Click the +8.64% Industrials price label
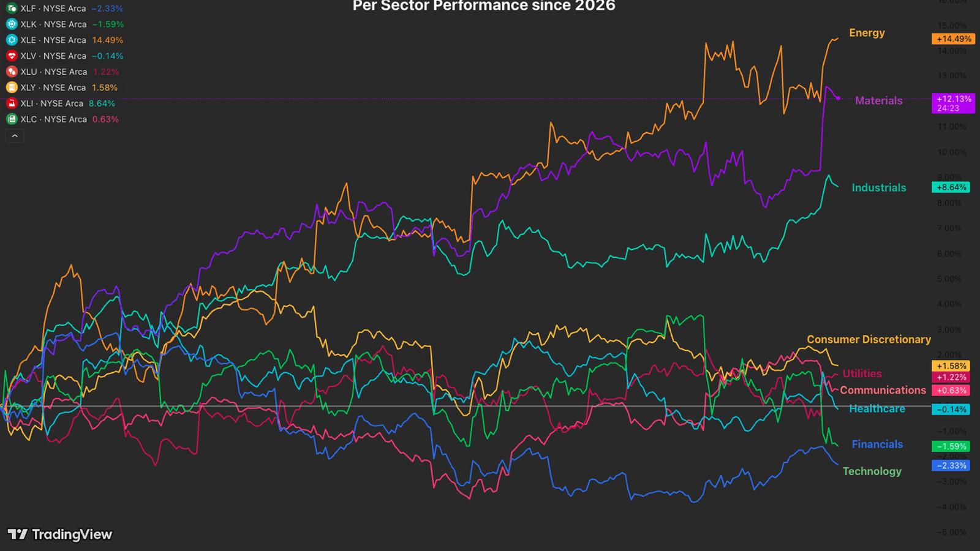The width and height of the screenshot is (980, 551). [950, 187]
